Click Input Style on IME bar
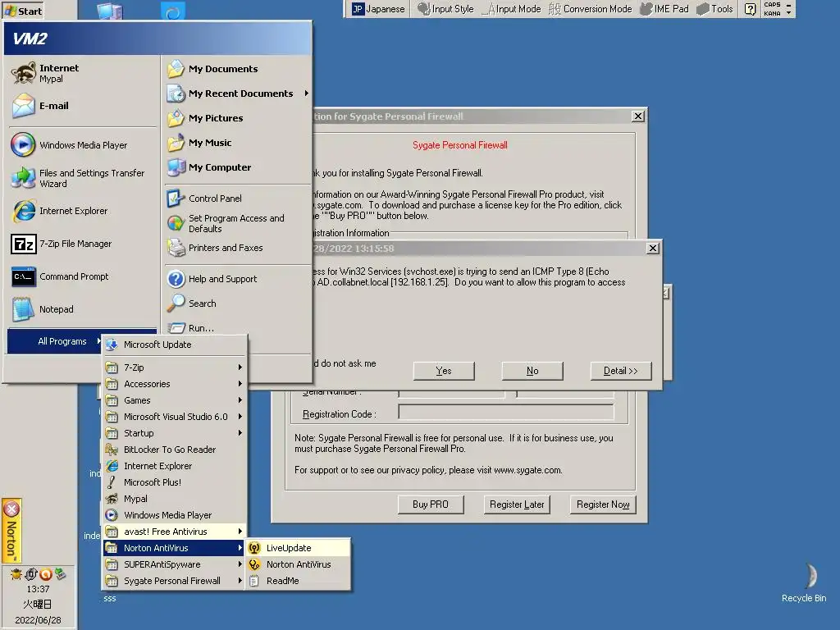Viewport: 840px width, 630px height. tap(445, 9)
